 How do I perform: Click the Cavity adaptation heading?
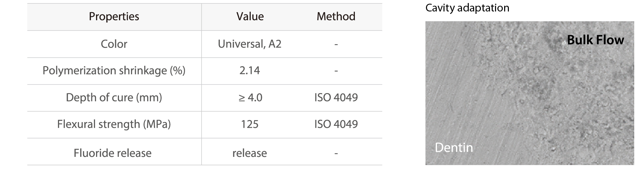467,8
